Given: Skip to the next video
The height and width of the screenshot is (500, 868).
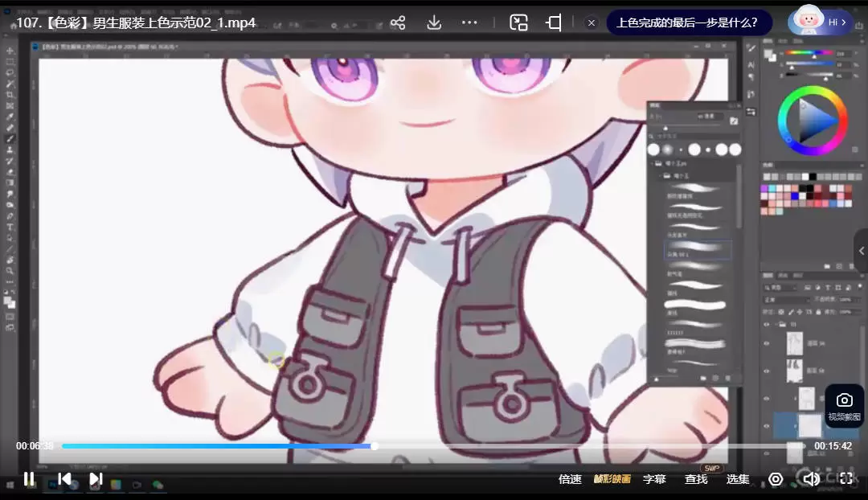Looking at the screenshot, I should 96,479.
